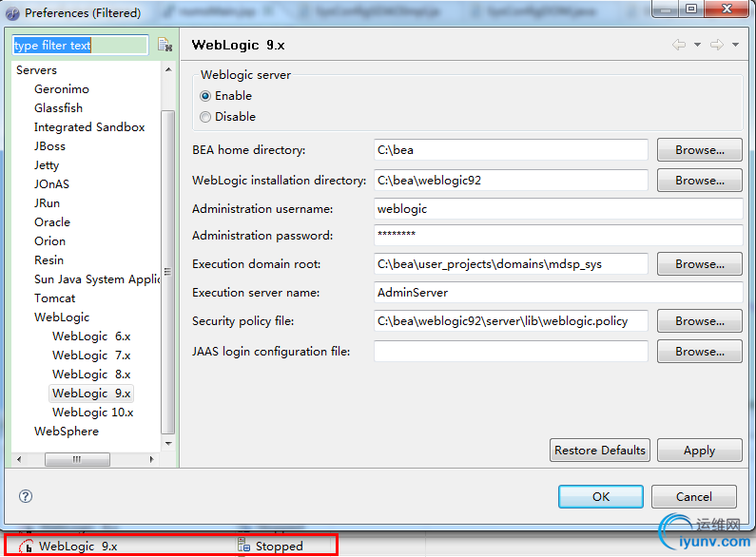Select WebLogic 9.x in the tree

(91, 394)
